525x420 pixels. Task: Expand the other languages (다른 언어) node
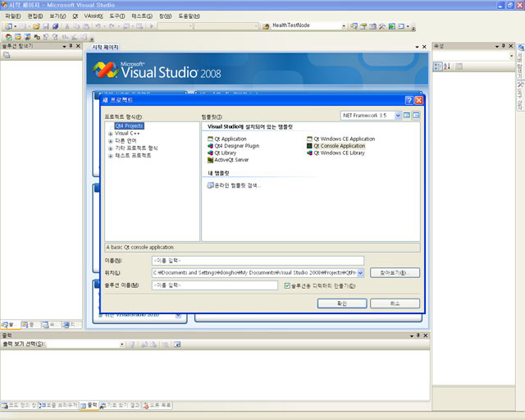(110, 141)
